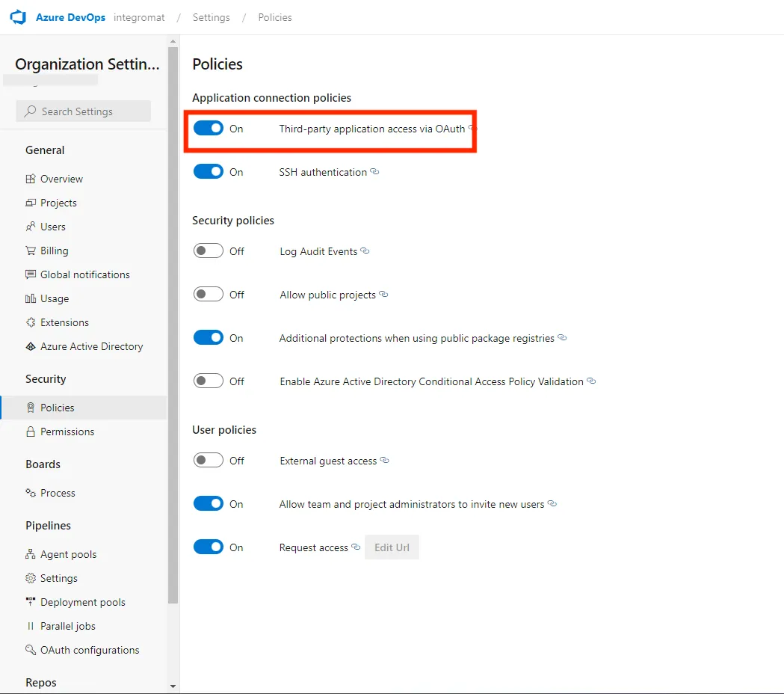Click link icon next to Allow public projects
784x694 pixels.
(x=383, y=294)
